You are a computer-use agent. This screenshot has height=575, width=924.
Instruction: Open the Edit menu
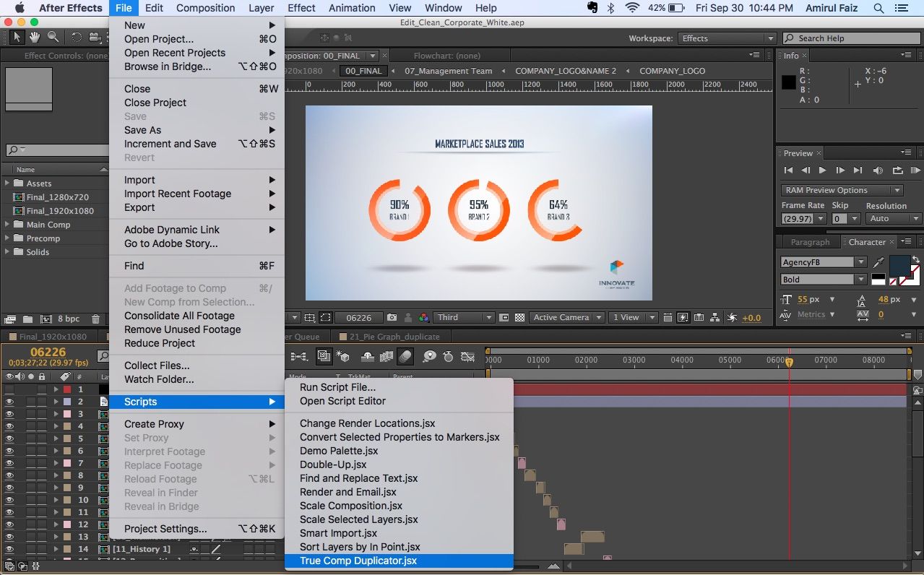[154, 8]
